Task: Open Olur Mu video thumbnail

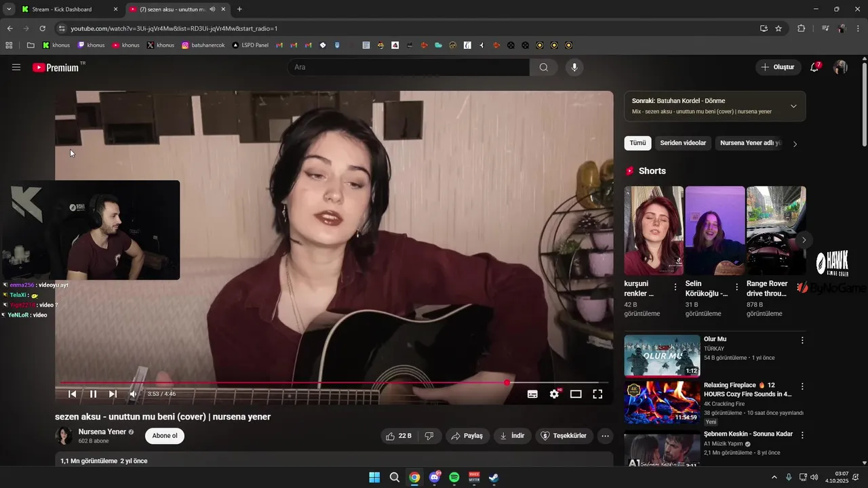Action: tap(662, 355)
